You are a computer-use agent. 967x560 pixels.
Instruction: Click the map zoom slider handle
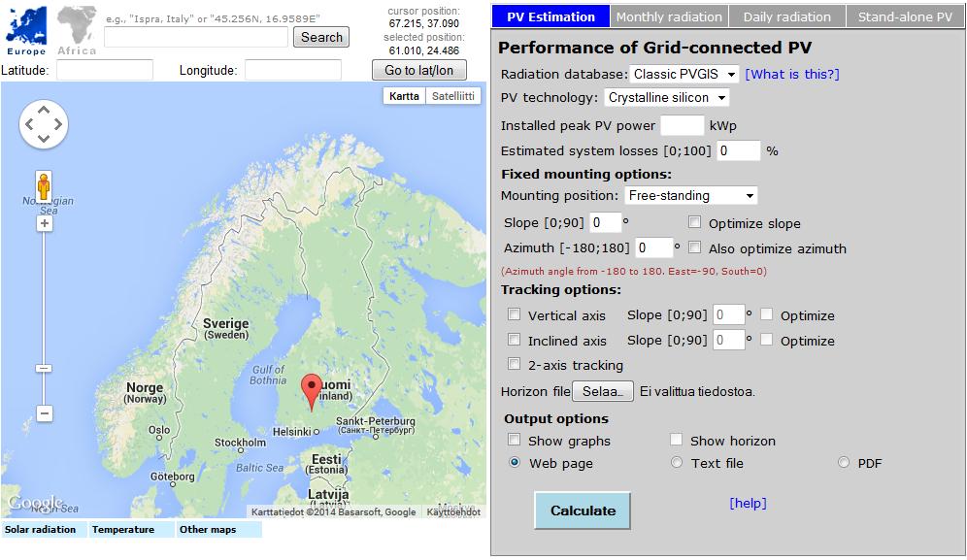44,368
